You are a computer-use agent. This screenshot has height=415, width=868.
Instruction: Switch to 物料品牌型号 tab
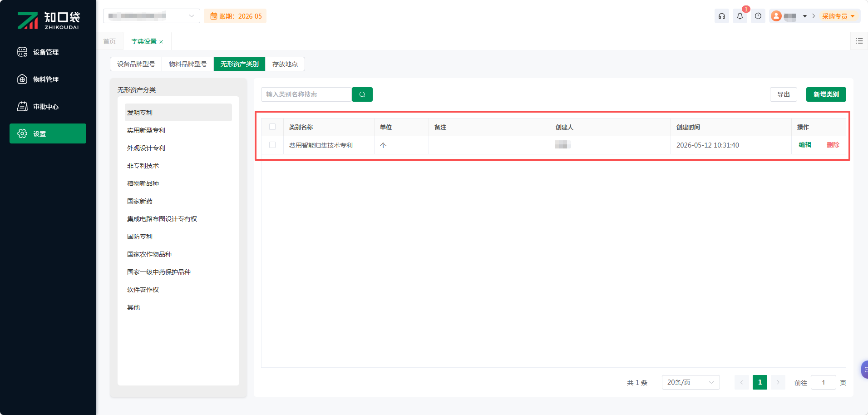click(x=188, y=64)
